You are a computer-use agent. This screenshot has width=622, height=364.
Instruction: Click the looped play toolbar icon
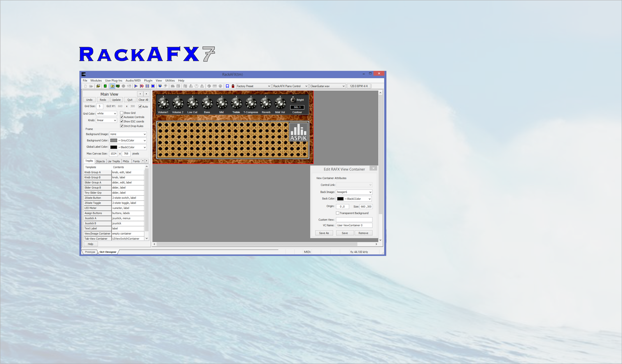[141, 86]
